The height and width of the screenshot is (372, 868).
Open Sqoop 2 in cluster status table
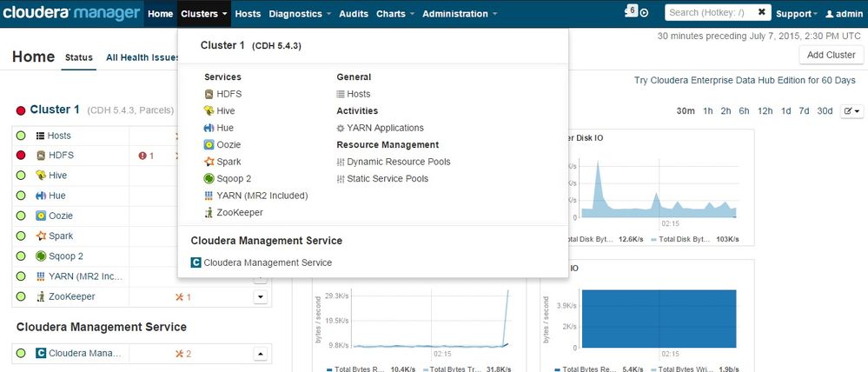[x=66, y=256]
